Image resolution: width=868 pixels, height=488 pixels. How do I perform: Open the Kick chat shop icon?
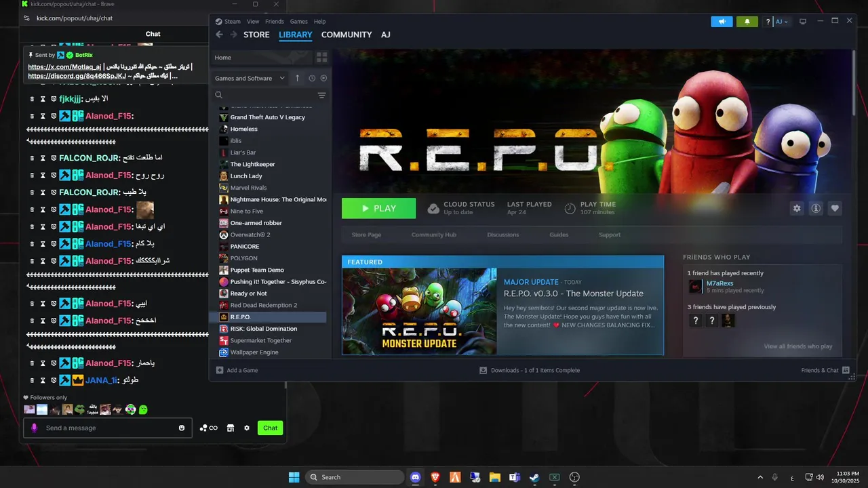coord(231,428)
